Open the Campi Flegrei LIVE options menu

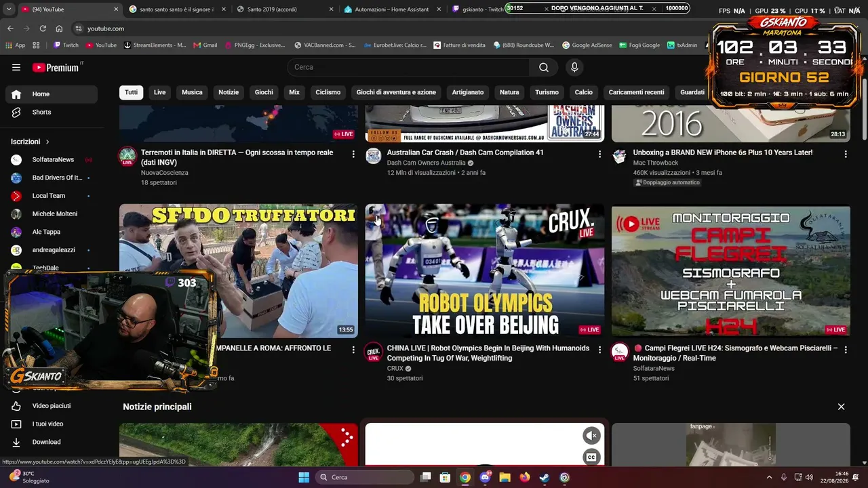pyautogui.click(x=846, y=350)
